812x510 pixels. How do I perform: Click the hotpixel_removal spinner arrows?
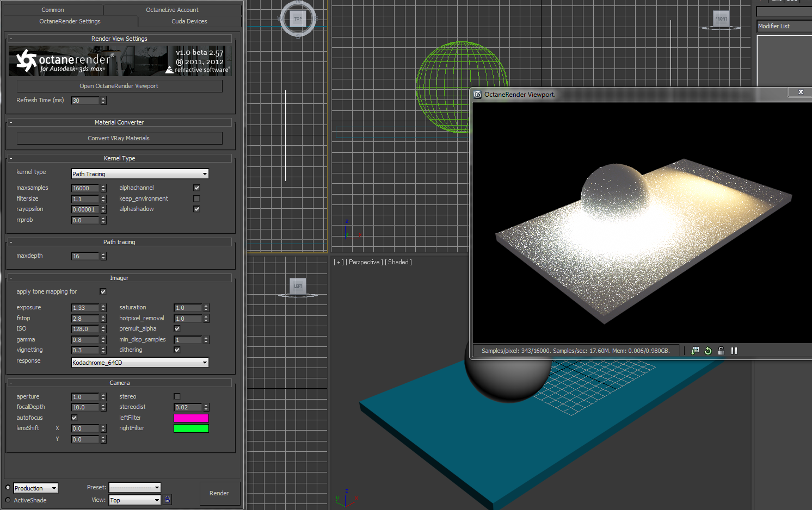click(x=206, y=319)
